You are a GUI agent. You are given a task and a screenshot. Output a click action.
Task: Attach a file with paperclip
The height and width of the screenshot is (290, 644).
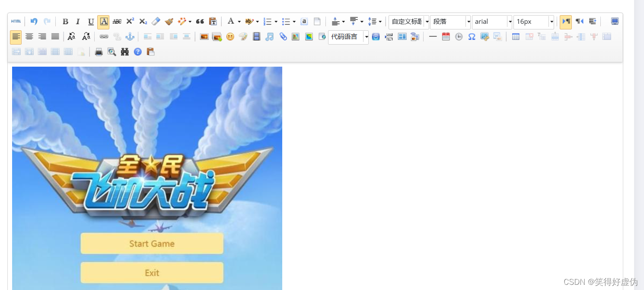(283, 37)
